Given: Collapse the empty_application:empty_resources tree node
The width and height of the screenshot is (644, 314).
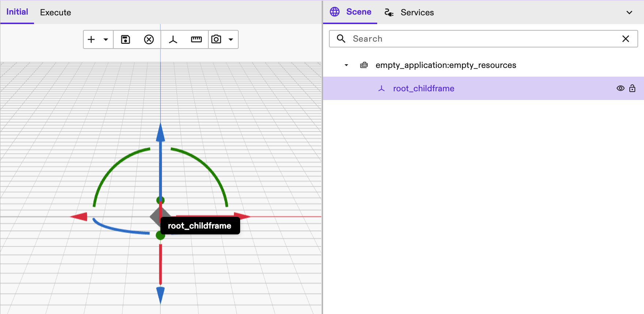Looking at the screenshot, I should pyautogui.click(x=346, y=65).
